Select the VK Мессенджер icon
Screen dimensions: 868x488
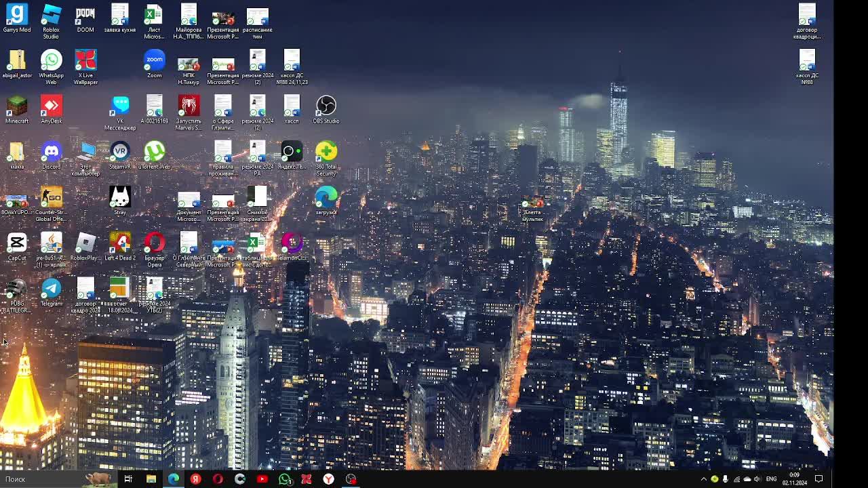point(120,113)
